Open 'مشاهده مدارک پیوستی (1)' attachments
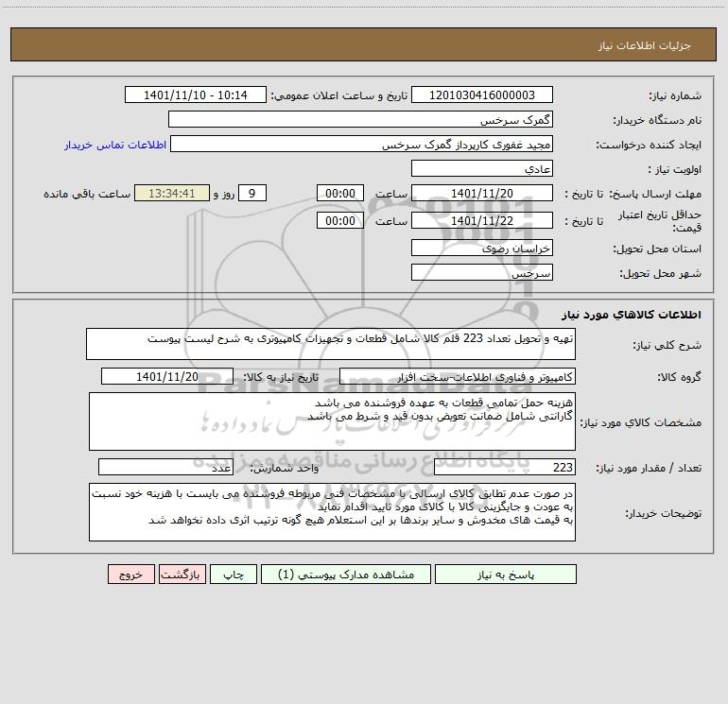 point(346,575)
